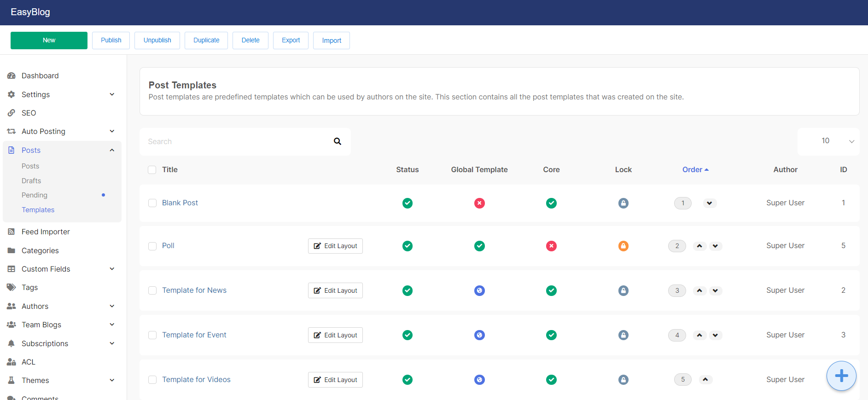Screen dimensions: 868x400
Task: Open the SEO sidebar item
Action: click(x=29, y=113)
